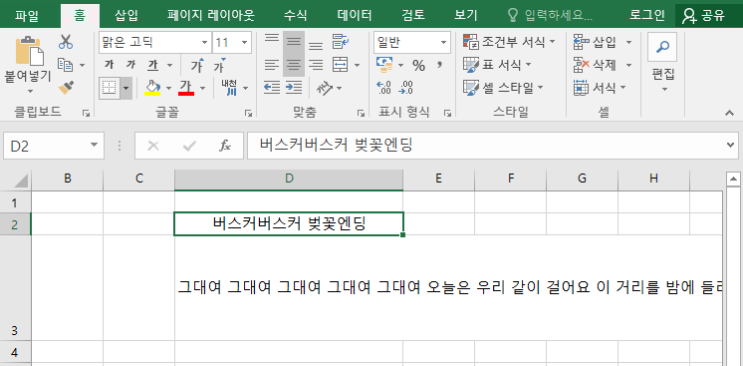Viewport: 743px width, 366px height.
Task: Toggle underline formatting
Action: point(153,65)
